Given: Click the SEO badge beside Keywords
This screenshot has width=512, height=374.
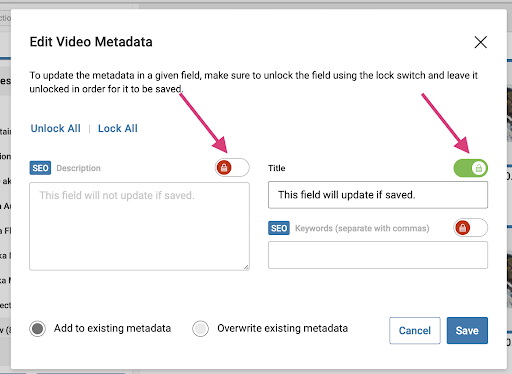Looking at the screenshot, I should click(x=279, y=228).
